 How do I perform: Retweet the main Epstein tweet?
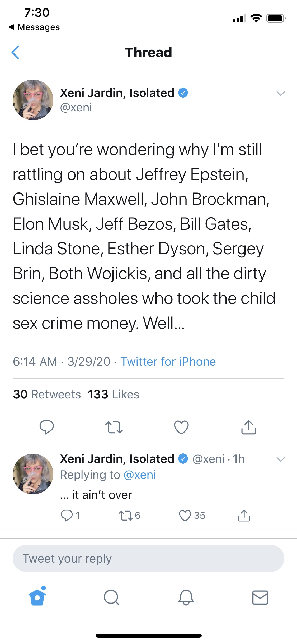point(114,427)
